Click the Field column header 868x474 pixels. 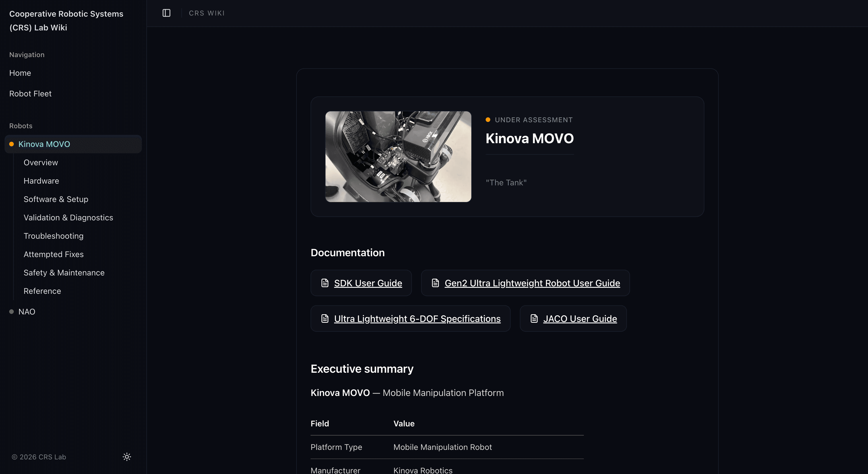(320, 424)
